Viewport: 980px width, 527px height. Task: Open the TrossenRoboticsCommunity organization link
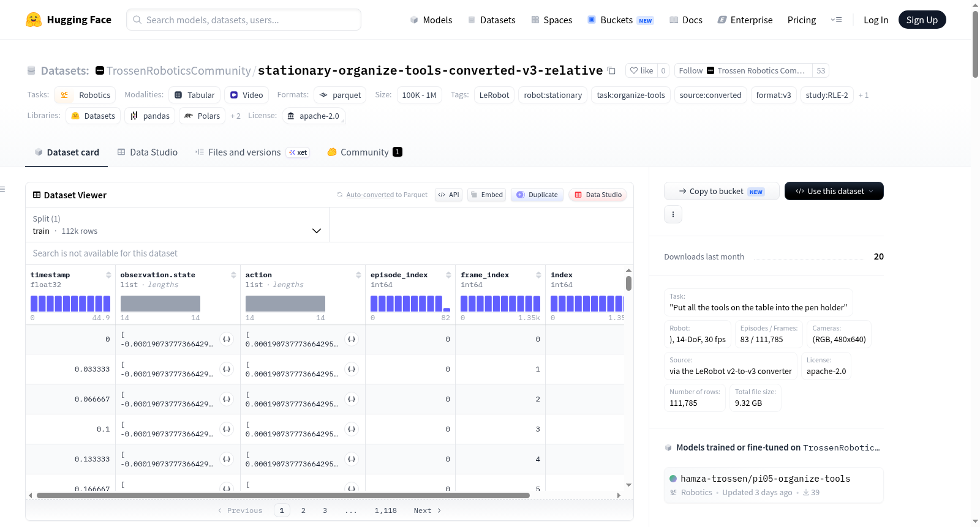click(178, 70)
